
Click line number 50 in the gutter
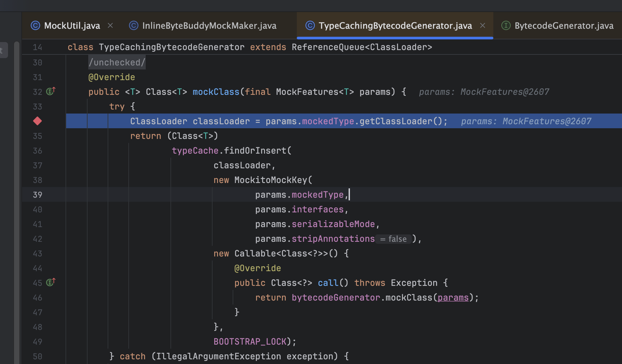point(37,356)
